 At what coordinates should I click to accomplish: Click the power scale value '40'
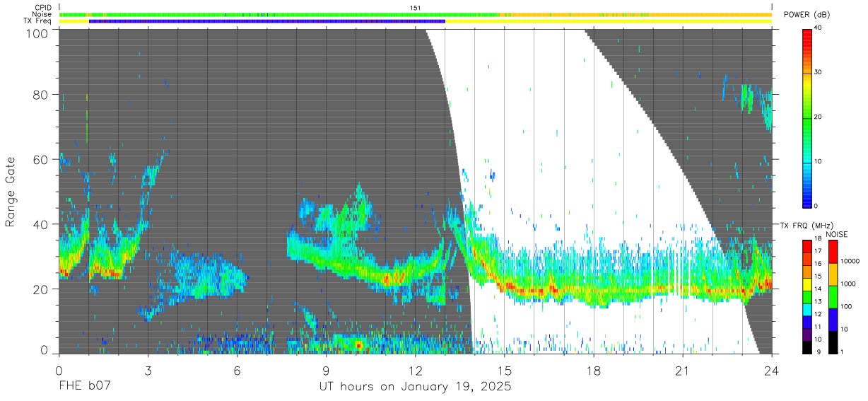(818, 28)
